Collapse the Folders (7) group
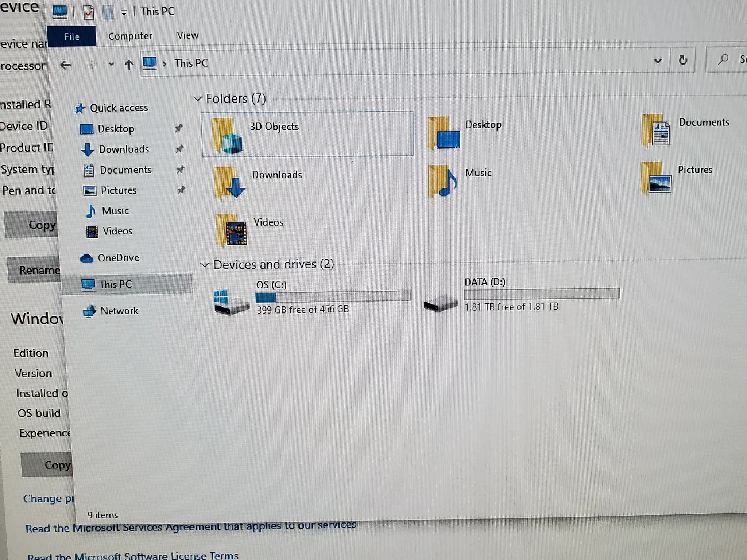This screenshot has width=747, height=560. [x=198, y=99]
